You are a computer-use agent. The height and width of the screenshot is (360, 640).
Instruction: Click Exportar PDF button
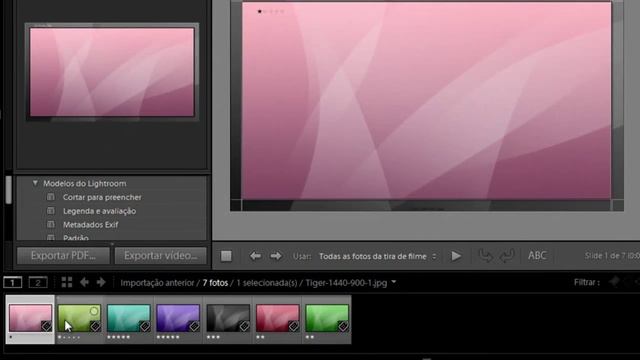click(x=63, y=256)
